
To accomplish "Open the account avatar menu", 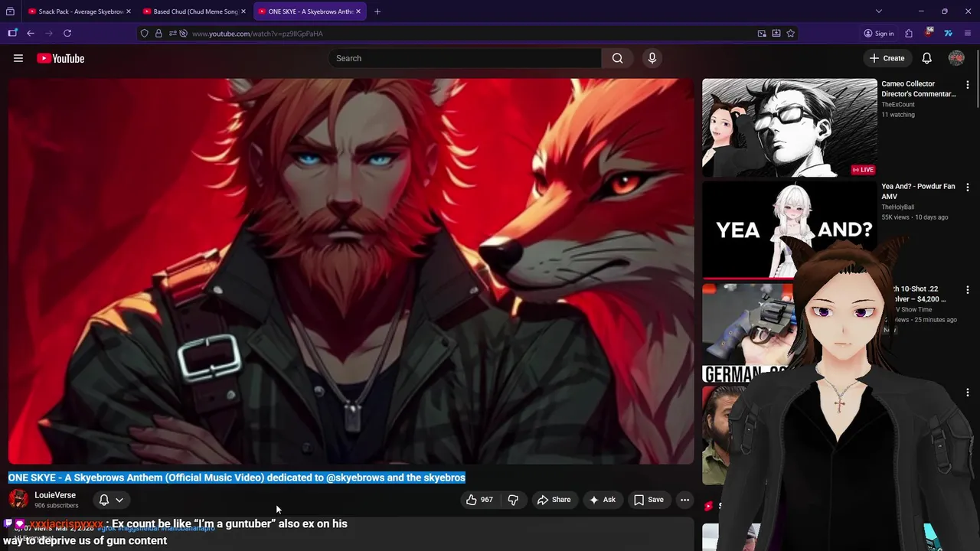I will pyautogui.click(x=956, y=58).
